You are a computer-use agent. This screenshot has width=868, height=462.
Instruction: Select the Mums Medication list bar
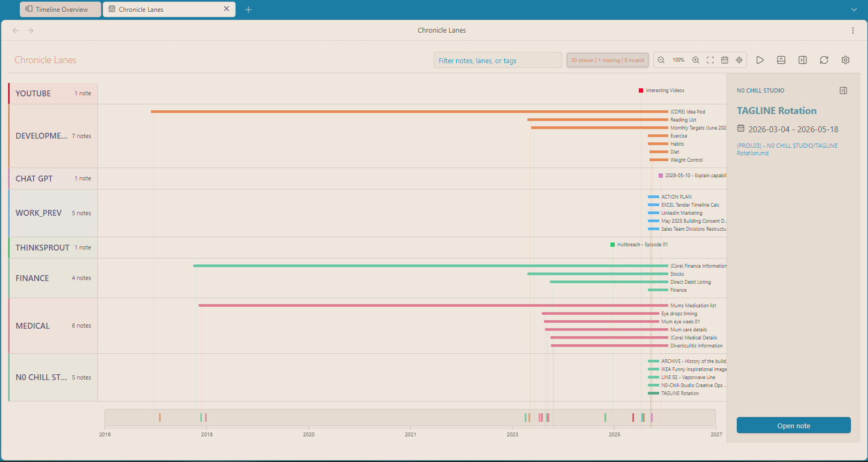pyautogui.click(x=433, y=305)
